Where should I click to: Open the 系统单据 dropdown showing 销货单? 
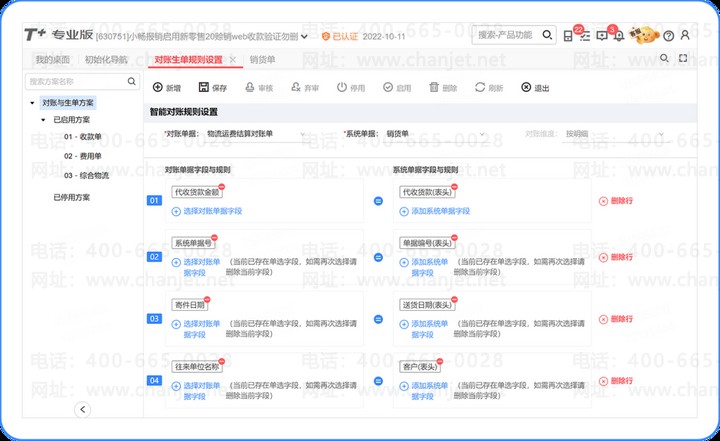[435, 134]
